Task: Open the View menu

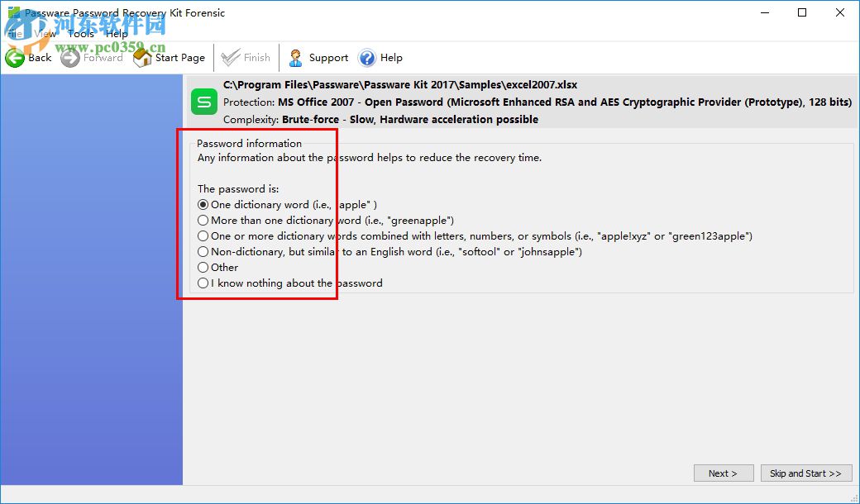Action: pos(45,34)
